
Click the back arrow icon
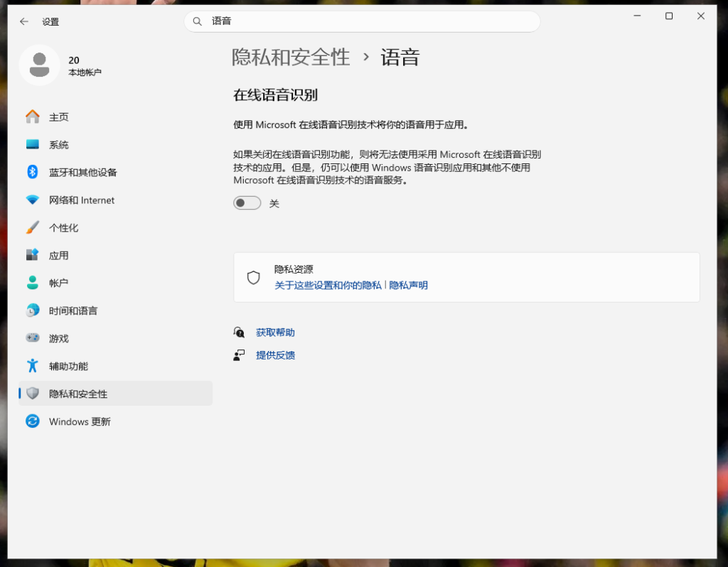click(24, 21)
